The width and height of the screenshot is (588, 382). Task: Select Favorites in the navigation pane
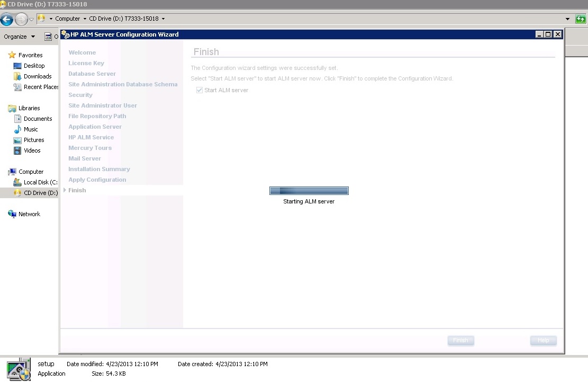[x=30, y=55]
